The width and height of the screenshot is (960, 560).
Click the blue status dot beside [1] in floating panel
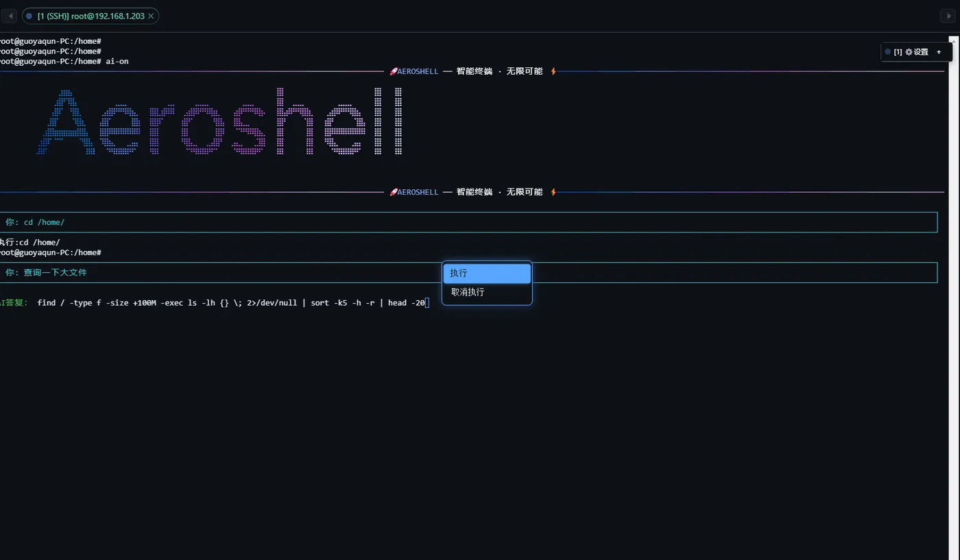pyautogui.click(x=888, y=52)
